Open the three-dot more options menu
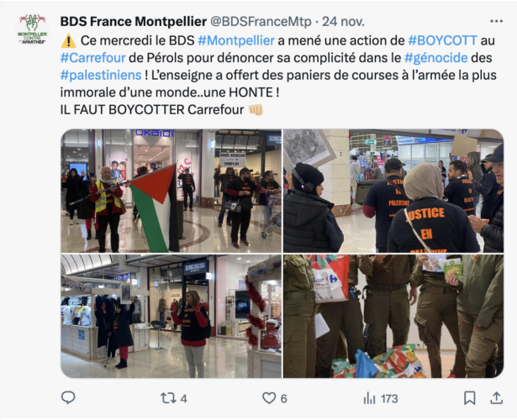Image resolution: width=517 pixels, height=420 pixels. point(496,21)
